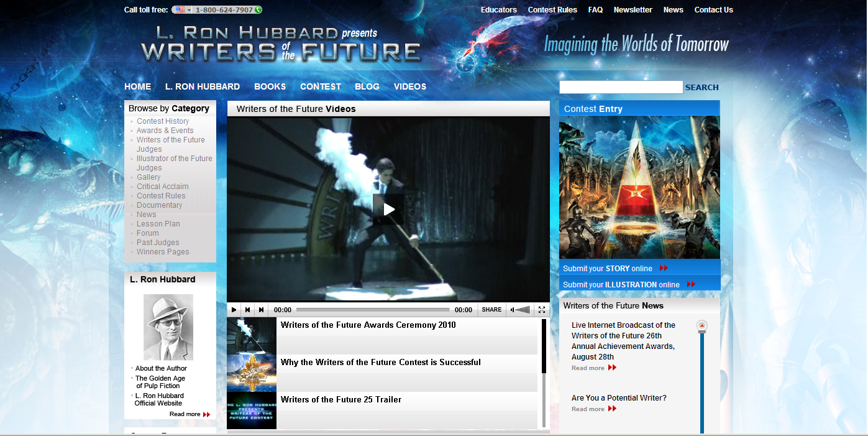Open Documentary category
This screenshot has height=436, width=868.
(160, 205)
